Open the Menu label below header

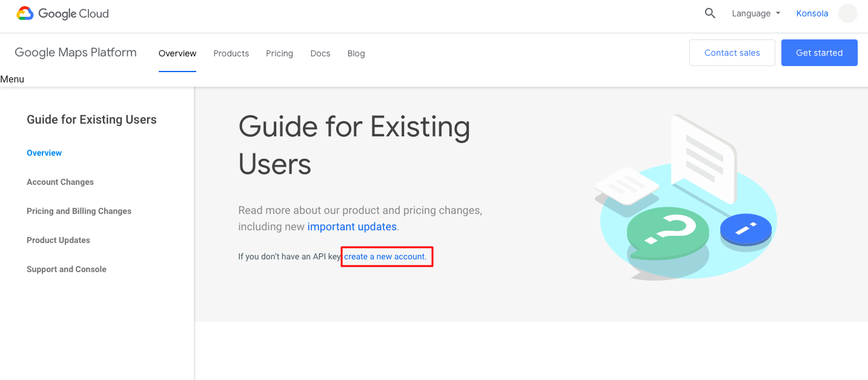point(12,79)
